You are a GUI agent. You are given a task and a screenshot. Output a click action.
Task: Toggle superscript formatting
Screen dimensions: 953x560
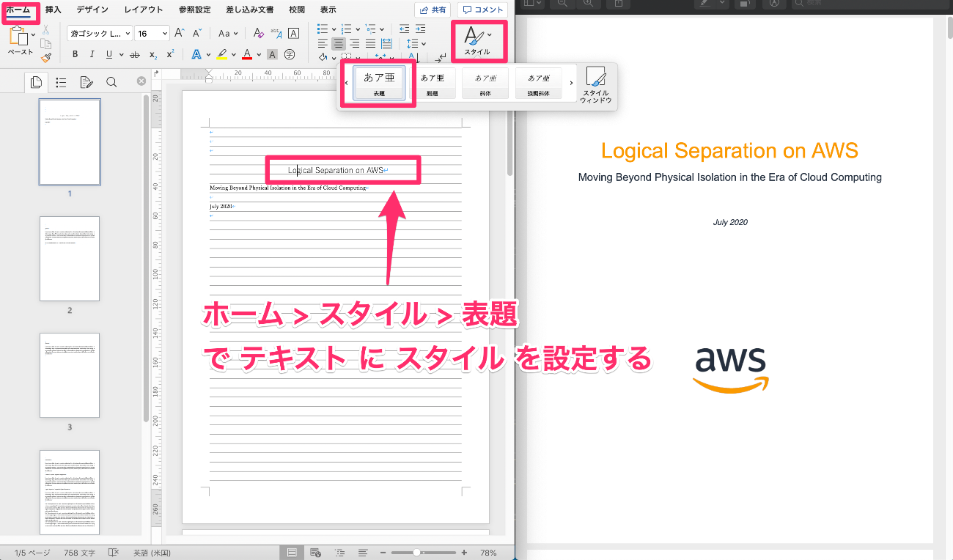[170, 54]
